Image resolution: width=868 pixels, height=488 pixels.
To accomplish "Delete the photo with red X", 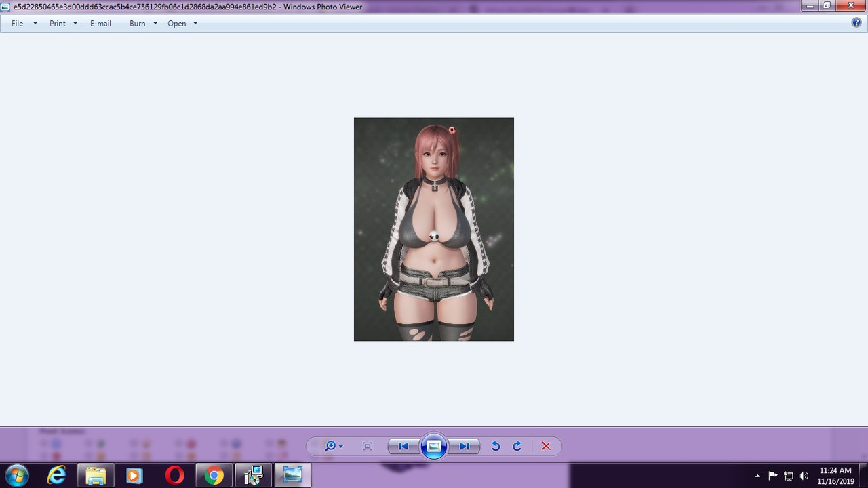I will click(x=546, y=446).
